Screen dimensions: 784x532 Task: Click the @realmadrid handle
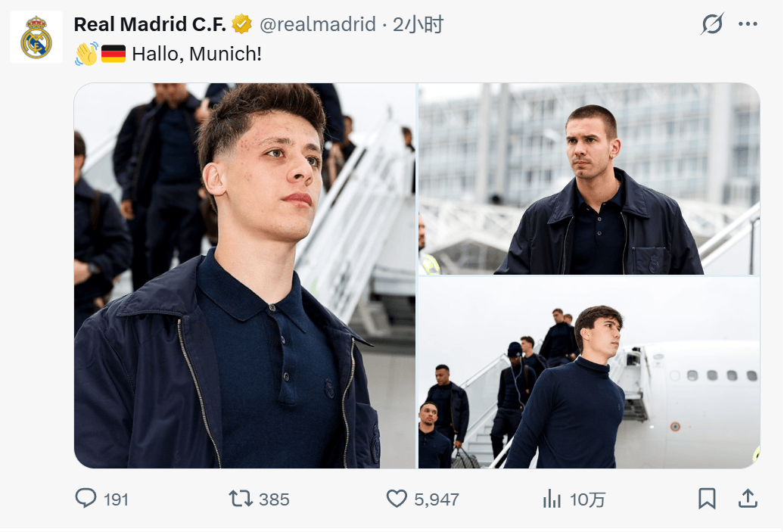[x=318, y=24]
